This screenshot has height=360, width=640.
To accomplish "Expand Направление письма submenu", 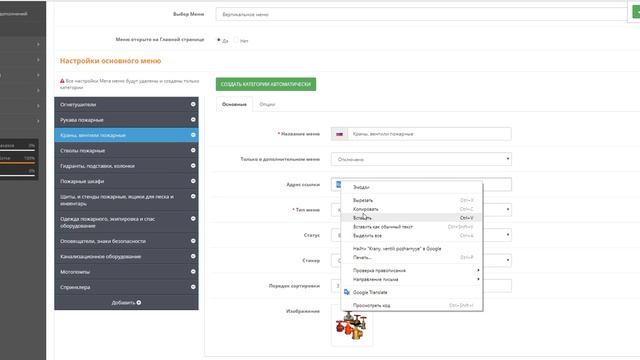I will click(412, 280).
